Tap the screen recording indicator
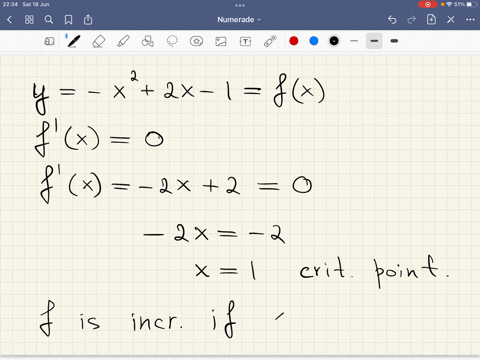480x360 pixels. (x=428, y=4)
